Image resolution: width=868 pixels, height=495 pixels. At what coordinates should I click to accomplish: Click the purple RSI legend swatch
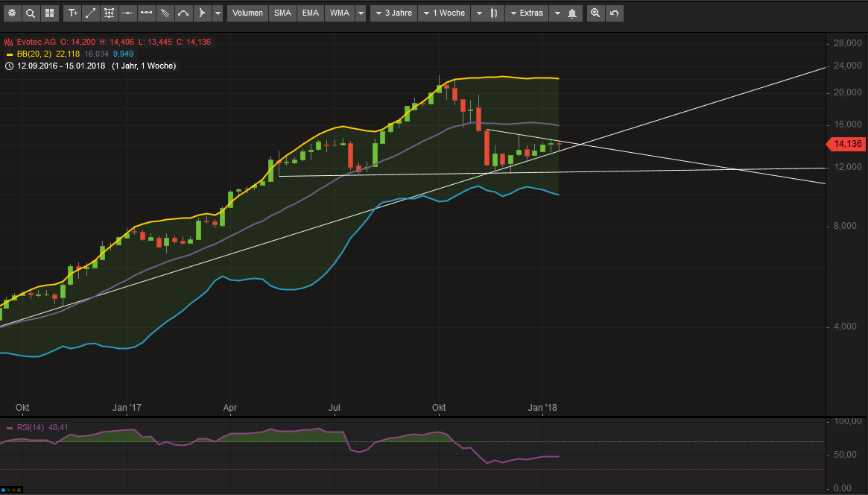9,428
